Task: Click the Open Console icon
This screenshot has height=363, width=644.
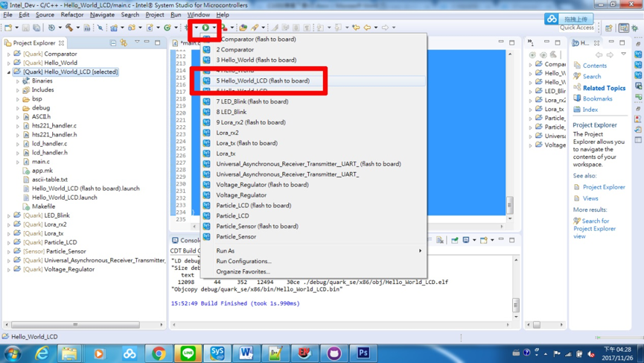Action: point(483,240)
